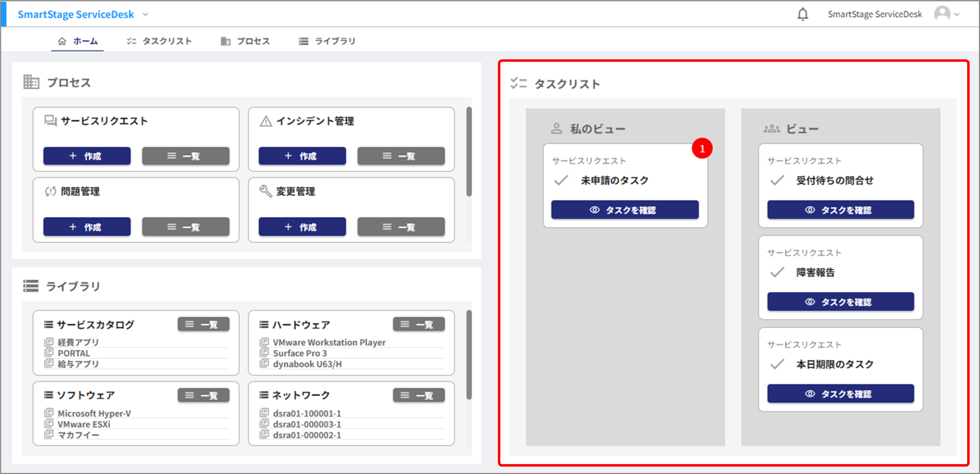Click the building icon in プロセス header
This screenshot has width=980, height=474.
click(31, 82)
